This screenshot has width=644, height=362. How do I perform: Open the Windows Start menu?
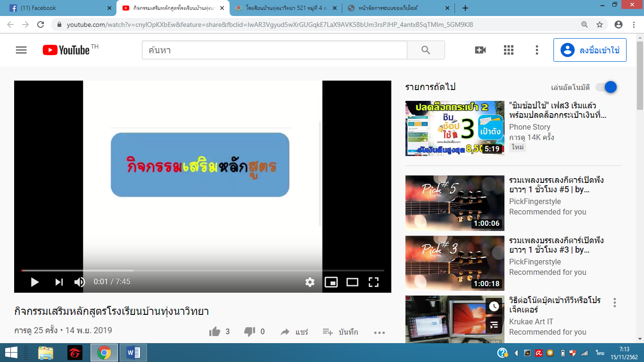(x=11, y=353)
